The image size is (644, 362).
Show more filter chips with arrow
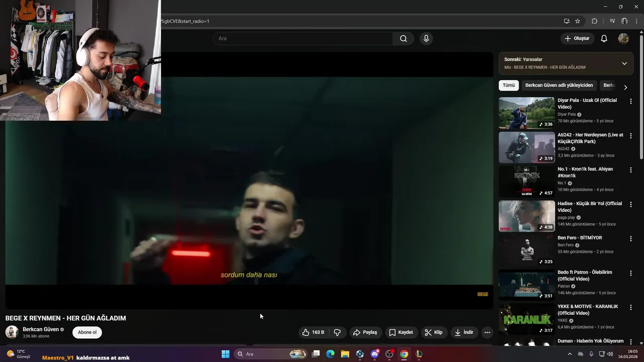625,87
